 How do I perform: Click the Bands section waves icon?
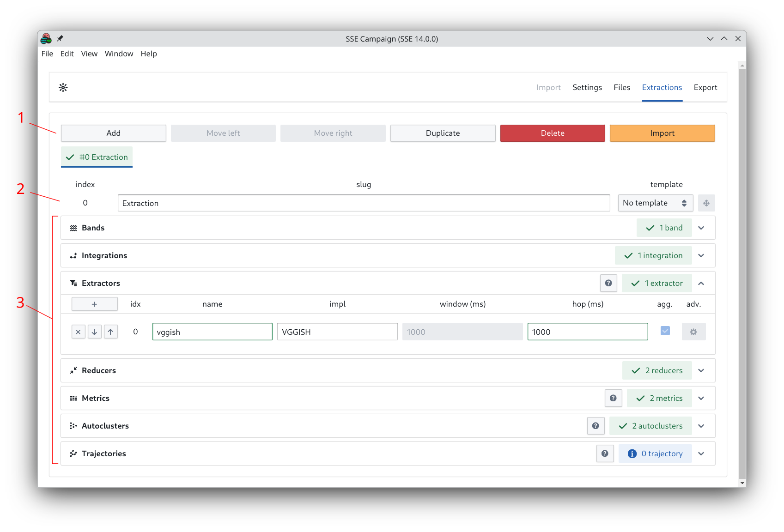pos(73,228)
